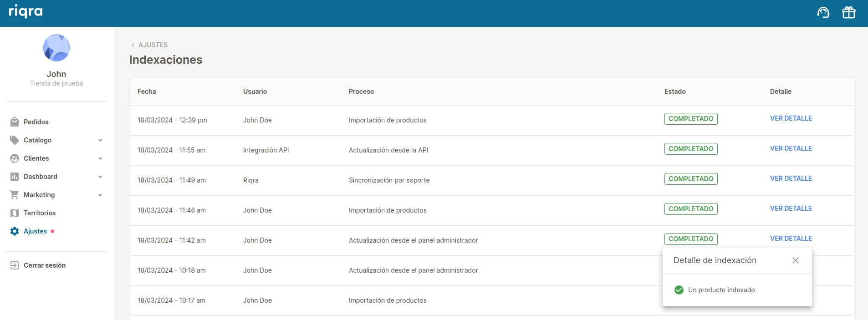Expand the Catálogo submenu chevron
Viewport: 868px width, 320px height.
click(x=100, y=140)
